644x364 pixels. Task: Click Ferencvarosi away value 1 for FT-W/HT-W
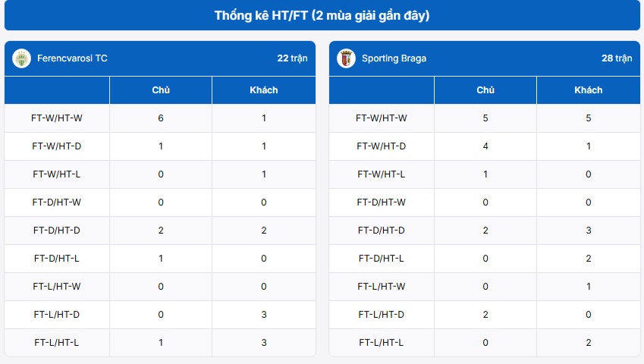(264, 118)
